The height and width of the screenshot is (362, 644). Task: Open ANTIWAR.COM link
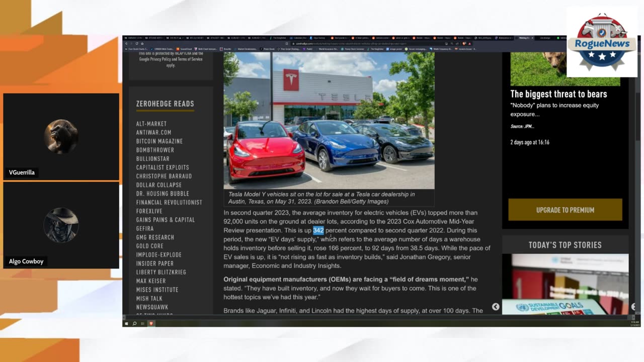pyautogui.click(x=153, y=132)
